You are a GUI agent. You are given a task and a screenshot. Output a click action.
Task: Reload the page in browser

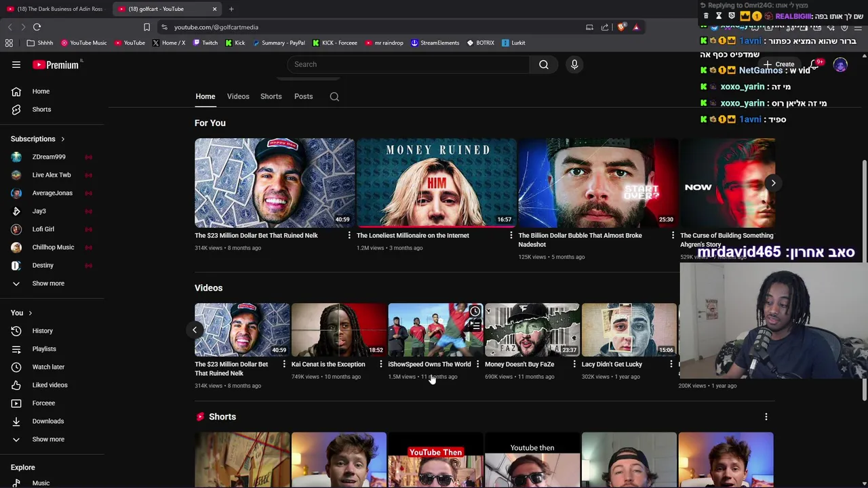37,27
